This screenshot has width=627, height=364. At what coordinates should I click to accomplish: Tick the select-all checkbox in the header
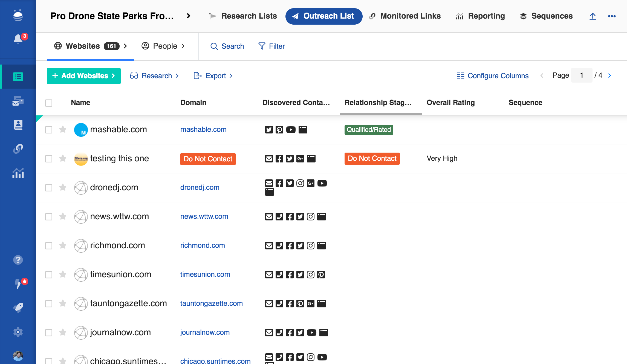pos(49,103)
